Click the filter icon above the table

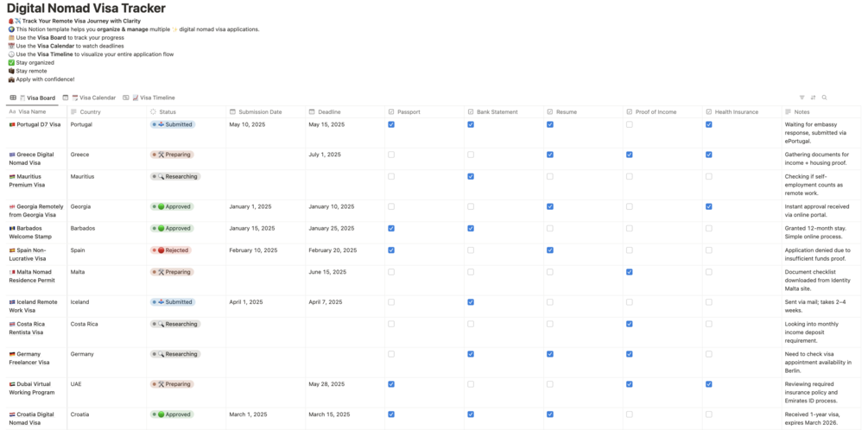point(801,98)
